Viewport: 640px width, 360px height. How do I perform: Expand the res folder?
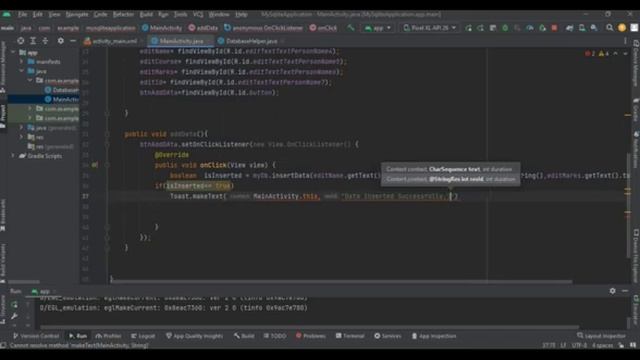point(22,137)
